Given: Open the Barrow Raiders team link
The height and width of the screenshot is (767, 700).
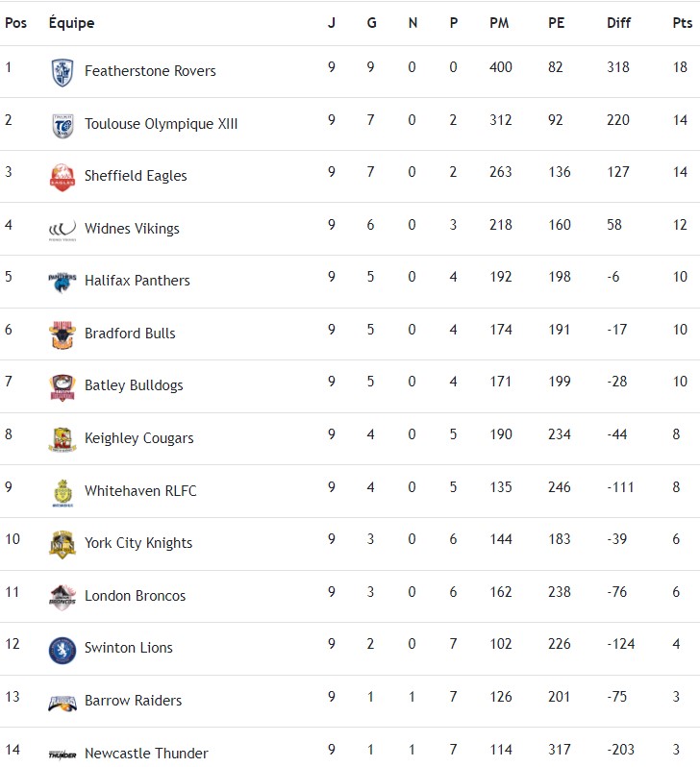Looking at the screenshot, I should (x=133, y=701).
